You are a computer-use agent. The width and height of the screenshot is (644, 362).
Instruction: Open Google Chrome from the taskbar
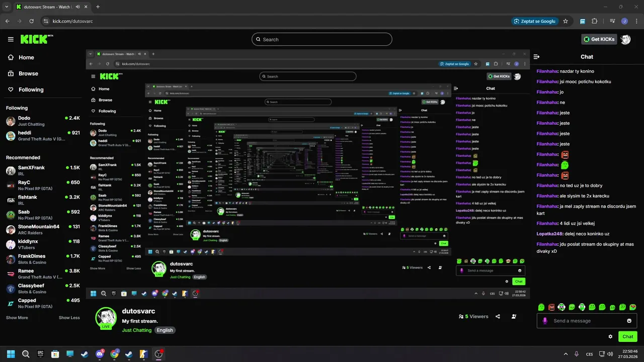pos(114,354)
